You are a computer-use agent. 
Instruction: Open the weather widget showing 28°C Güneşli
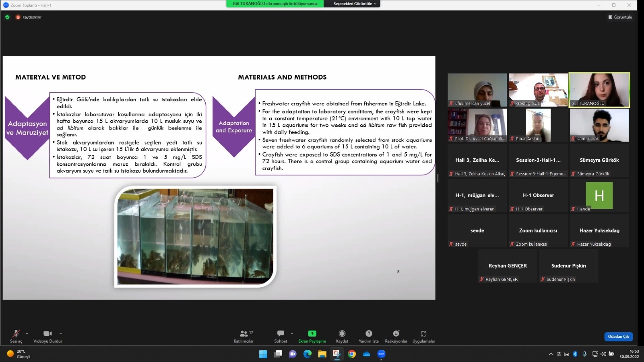click(x=19, y=354)
